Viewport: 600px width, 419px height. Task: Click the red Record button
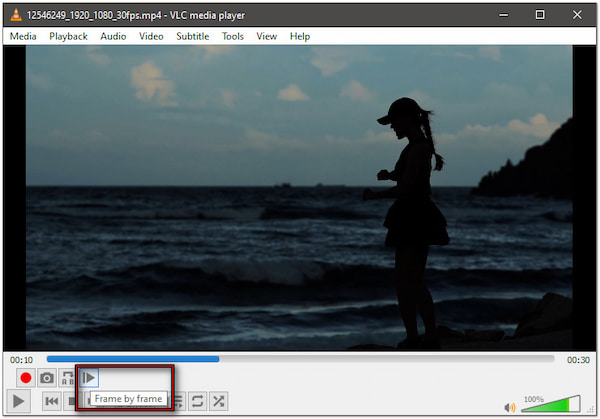[x=26, y=378]
